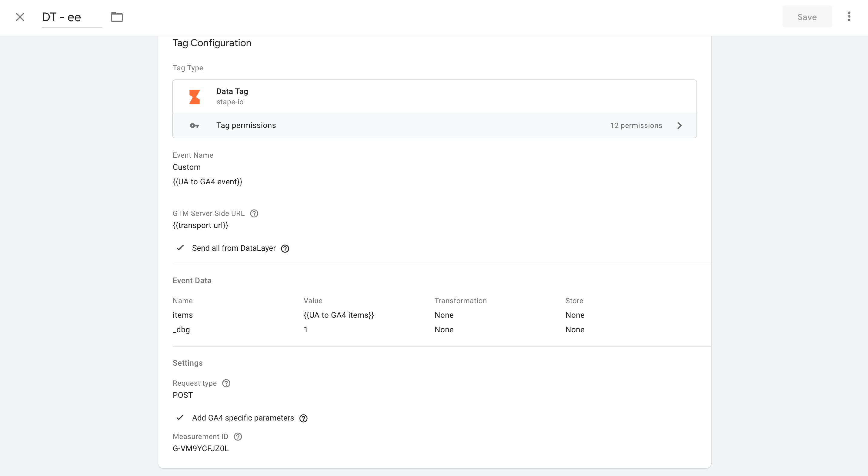Select the 'items' event data name
868x476 pixels.
click(183, 315)
